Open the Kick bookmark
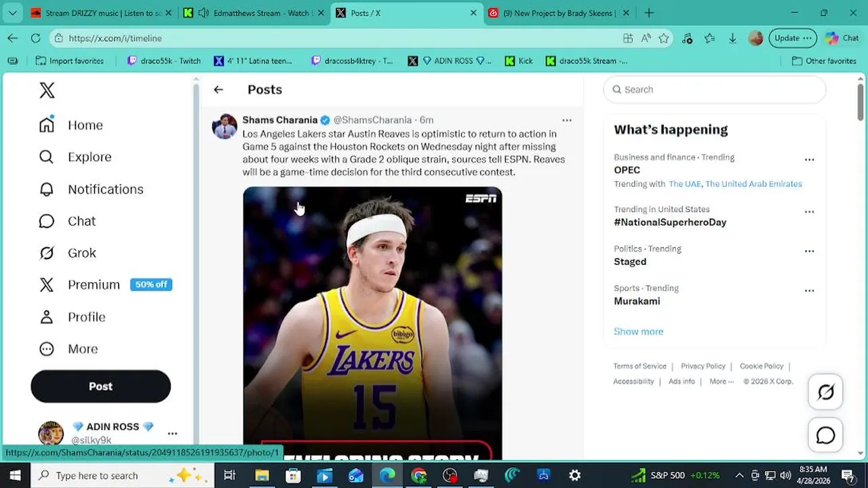868x488 pixels. coord(519,61)
